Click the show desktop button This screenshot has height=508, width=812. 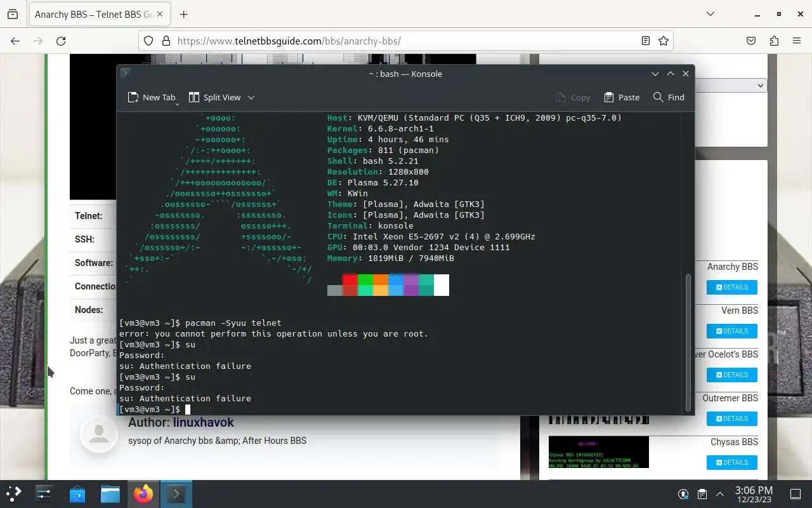click(796, 494)
